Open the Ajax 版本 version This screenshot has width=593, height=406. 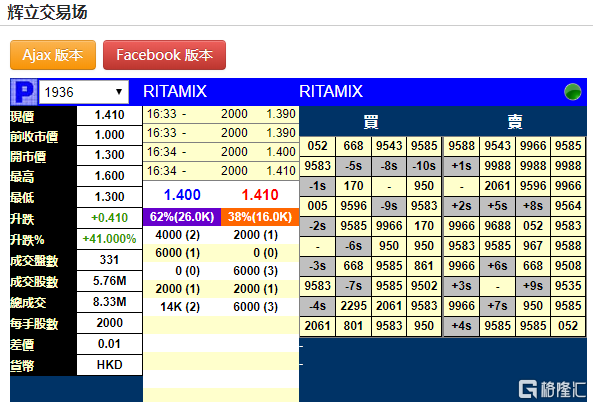click(x=53, y=55)
